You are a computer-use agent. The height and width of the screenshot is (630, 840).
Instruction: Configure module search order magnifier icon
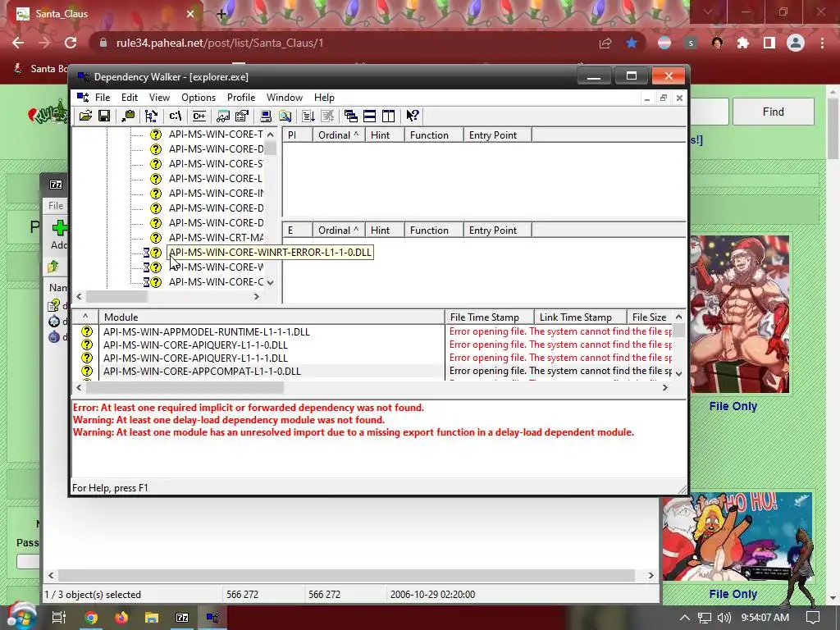tap(285, 116)
